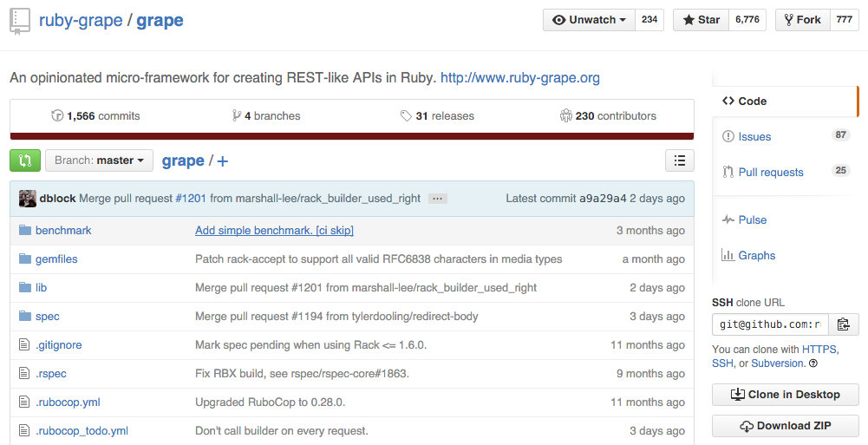
Task: Open 'Patch rack-accept' commit message
Action: [x=379, y=259]
